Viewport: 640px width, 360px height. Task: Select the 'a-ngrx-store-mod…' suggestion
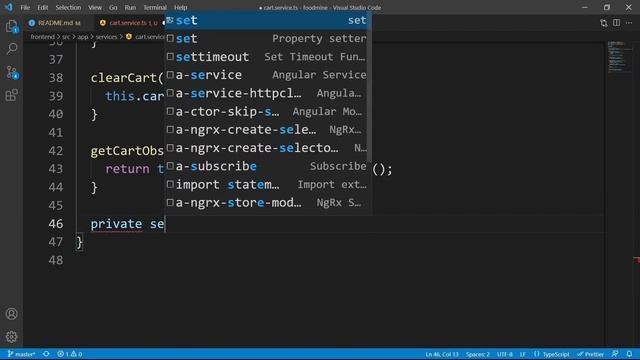pos(267,202)
